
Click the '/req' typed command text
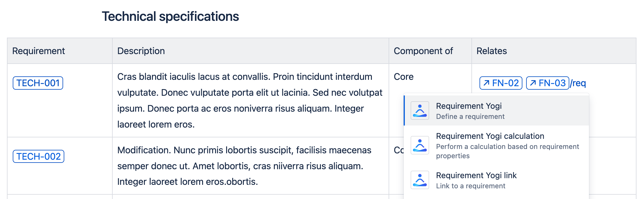click(x=578, y=83)
